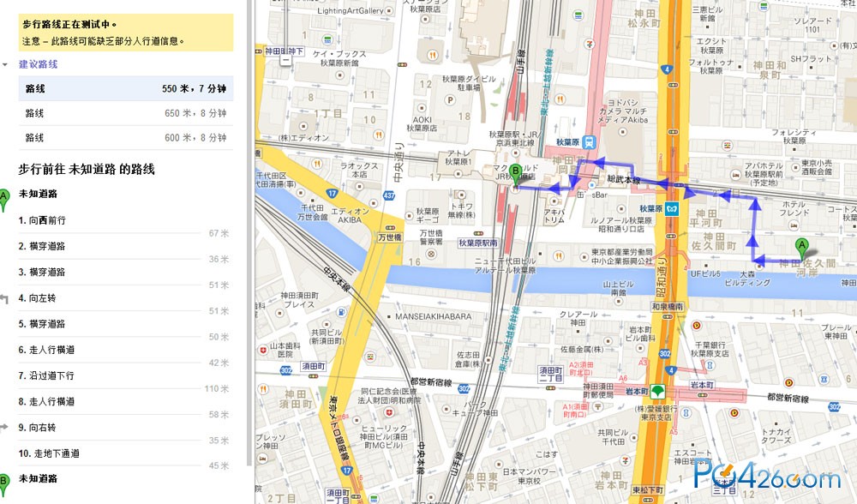Click the 同仁記念会 hospital cross icon

[388, 412]
